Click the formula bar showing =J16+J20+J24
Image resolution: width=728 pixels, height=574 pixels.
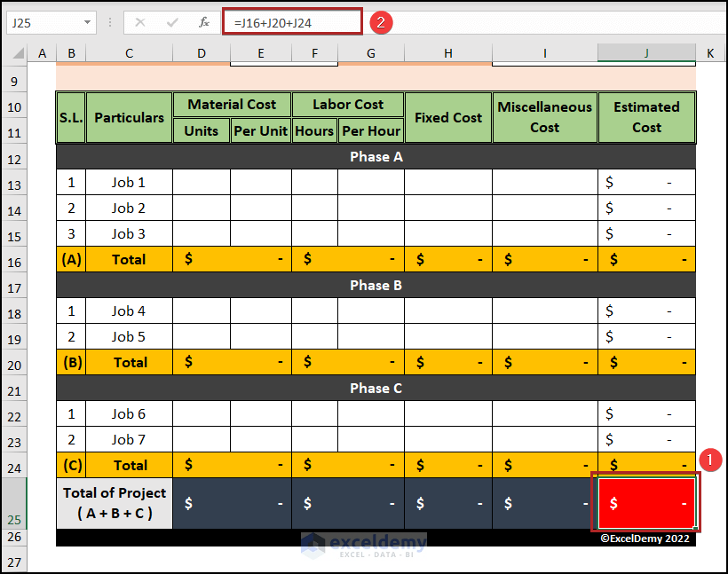pos(293,22)
